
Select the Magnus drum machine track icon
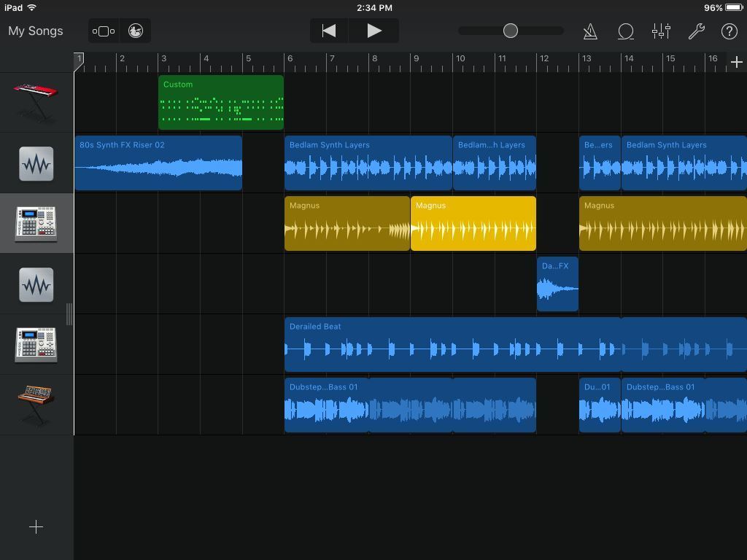click(36, 224)
